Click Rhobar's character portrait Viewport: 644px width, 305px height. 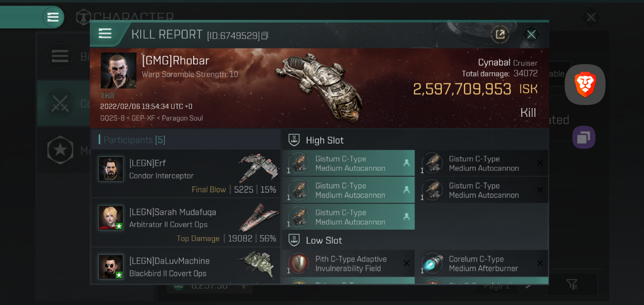click(x=119, y=71)
